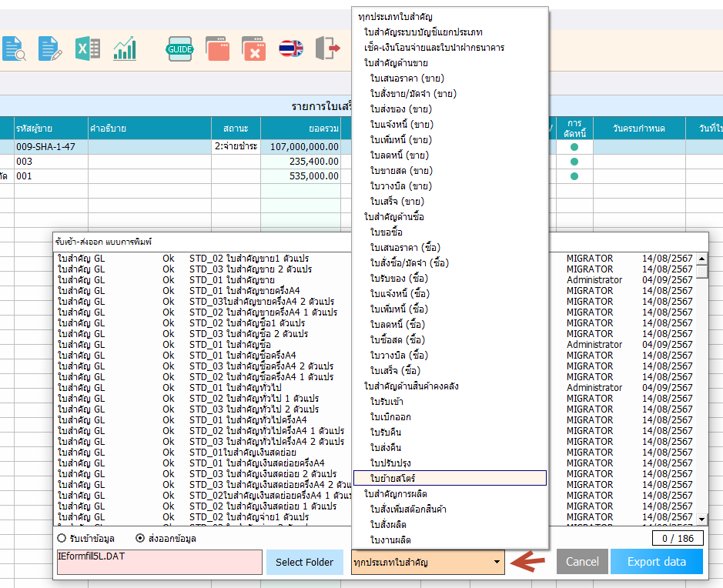This screenshot has height=588, width=723.
Task: Click the red close-window X icon
Action: 253,48
